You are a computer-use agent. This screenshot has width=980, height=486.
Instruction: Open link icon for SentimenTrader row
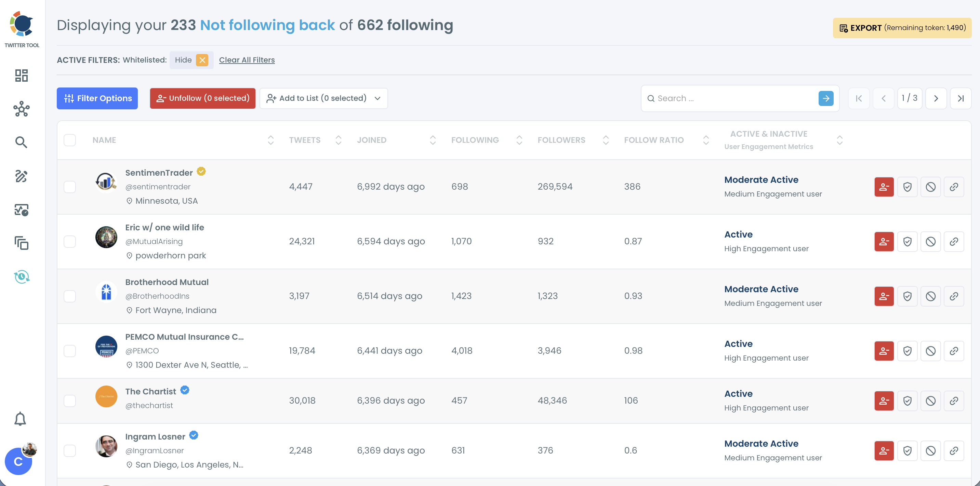pyautogui.click(x=954, y=187)
